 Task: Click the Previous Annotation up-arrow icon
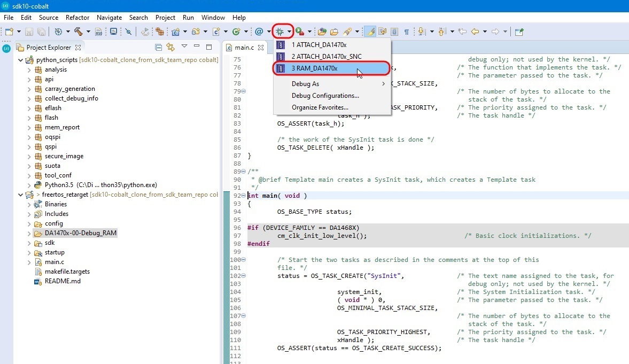pyautogui.click(x=442, y=32)
